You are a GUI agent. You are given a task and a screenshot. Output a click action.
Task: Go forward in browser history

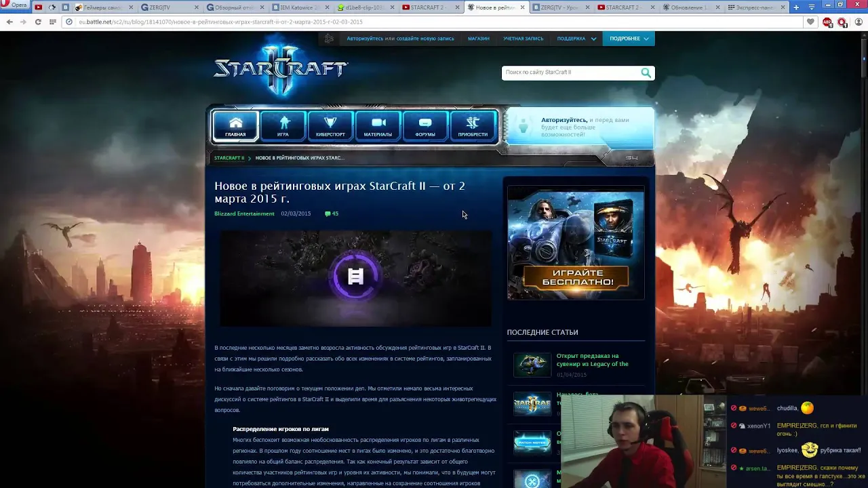click(x=23, y=22)
